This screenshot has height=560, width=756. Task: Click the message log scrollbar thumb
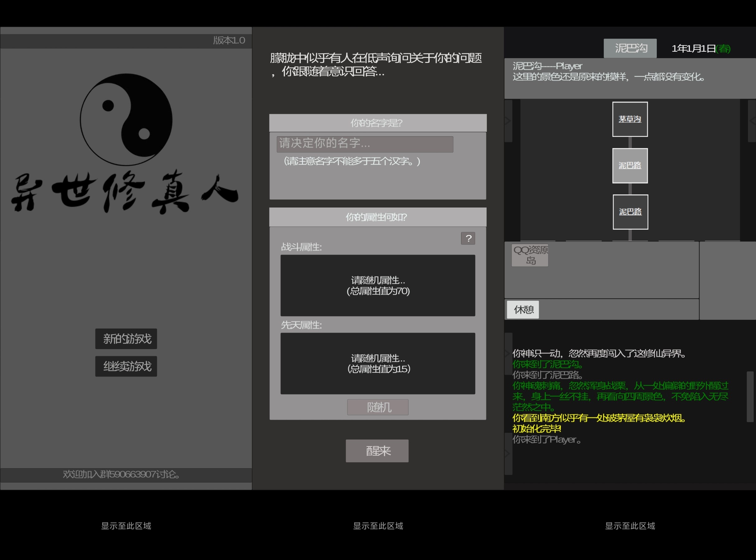point(749,397)
